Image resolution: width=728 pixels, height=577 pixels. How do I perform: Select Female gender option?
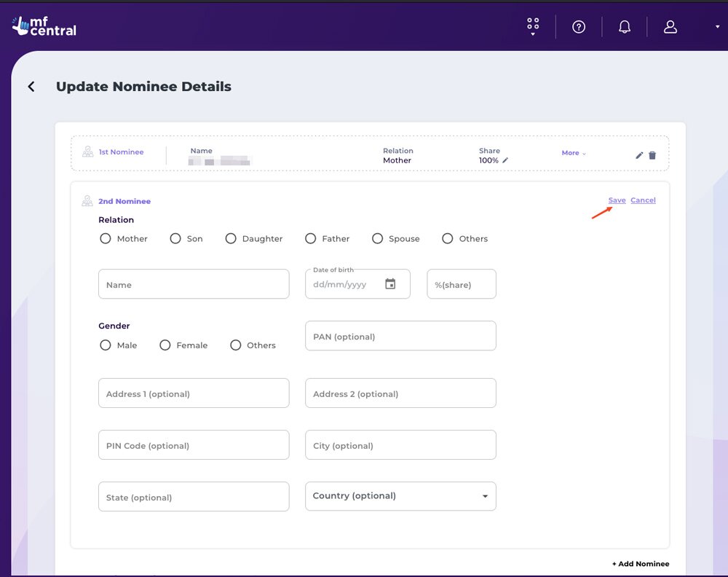click(x=165, y=345)
